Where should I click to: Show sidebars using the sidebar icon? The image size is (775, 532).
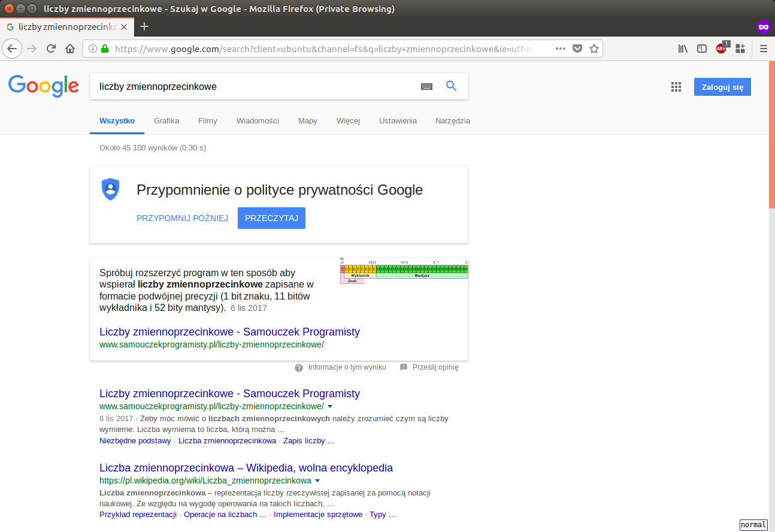(x=702, y=49)
